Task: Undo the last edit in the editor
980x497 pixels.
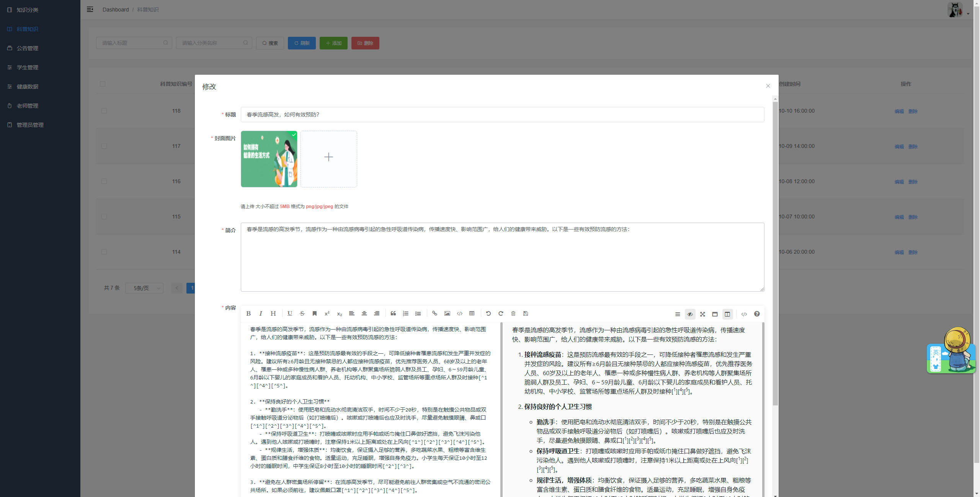Action: pos(488,313)
